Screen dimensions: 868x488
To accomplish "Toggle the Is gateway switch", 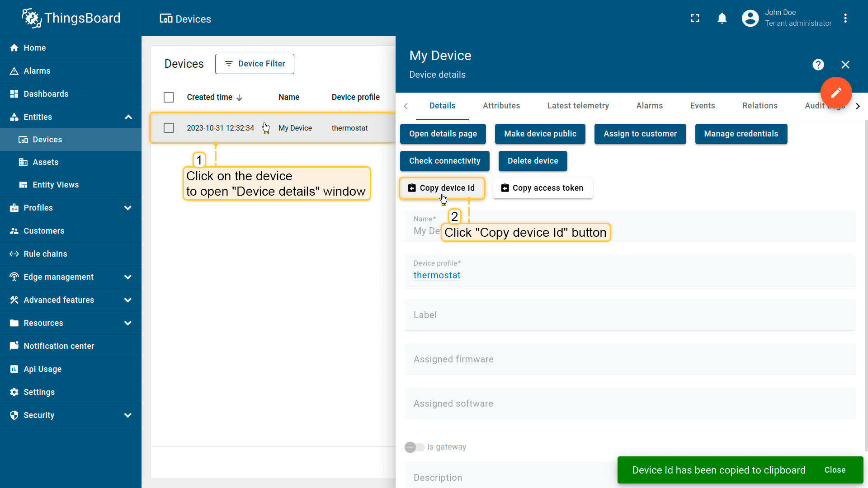I will click(414, 447).
